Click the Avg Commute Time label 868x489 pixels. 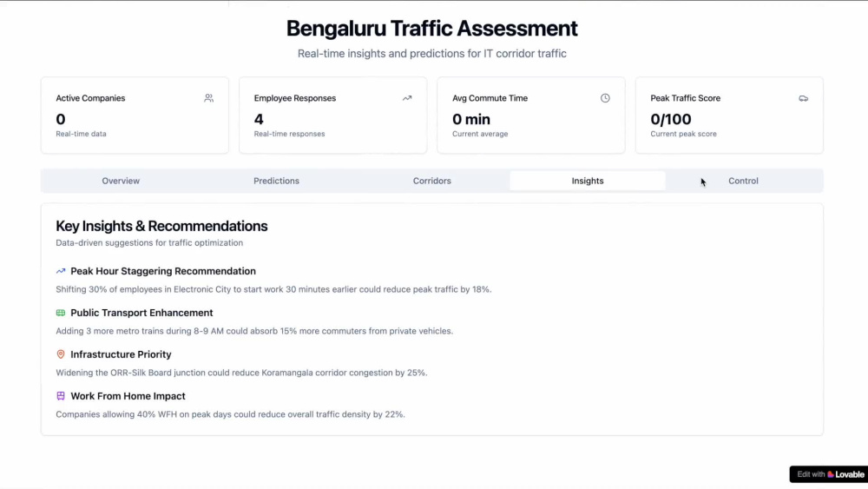(x=490, y=98)
